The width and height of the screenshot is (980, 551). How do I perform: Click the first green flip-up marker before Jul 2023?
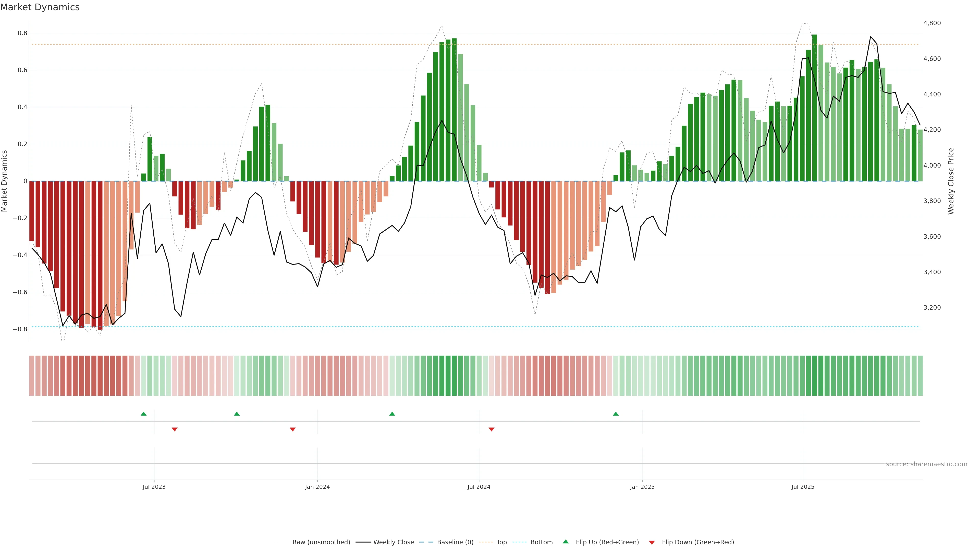click(143, 414)
